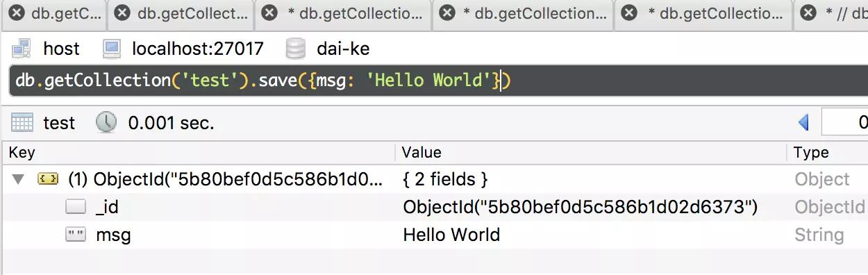Click the "{ 2 fields }" value
The width and height of the screenshot is (868, 275).
click(446, 179)
